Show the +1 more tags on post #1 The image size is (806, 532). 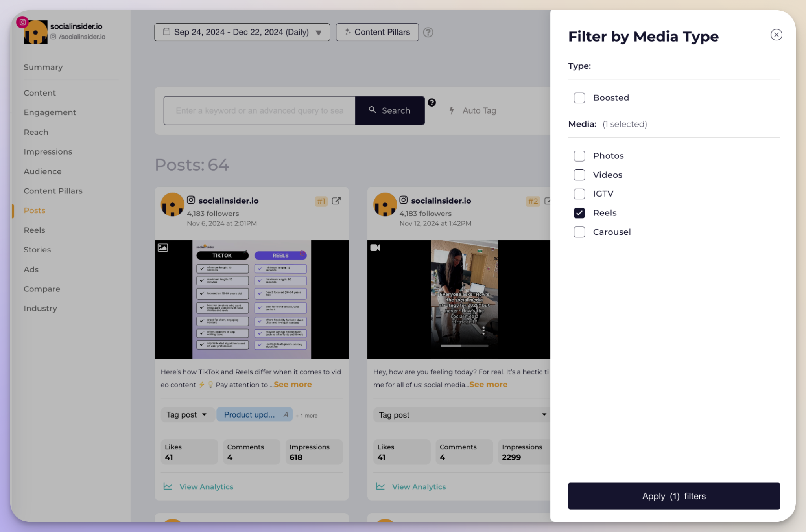[x=306, y=416]
